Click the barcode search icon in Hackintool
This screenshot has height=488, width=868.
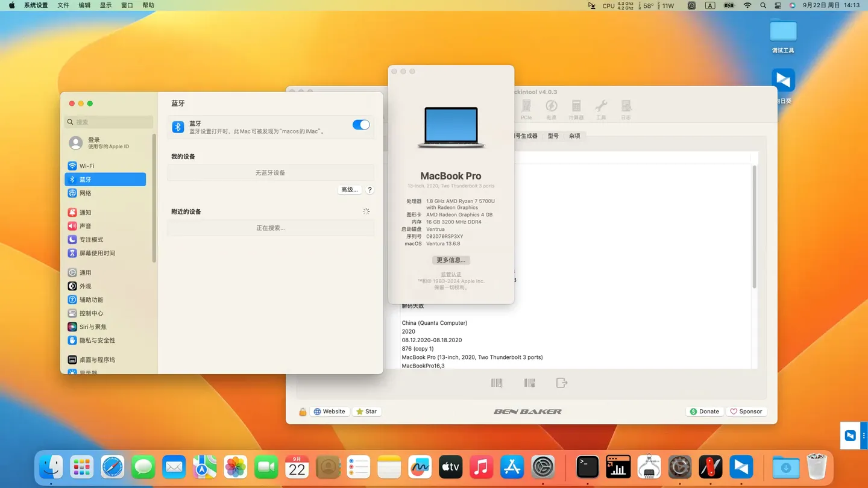click(x=497, y=383)
